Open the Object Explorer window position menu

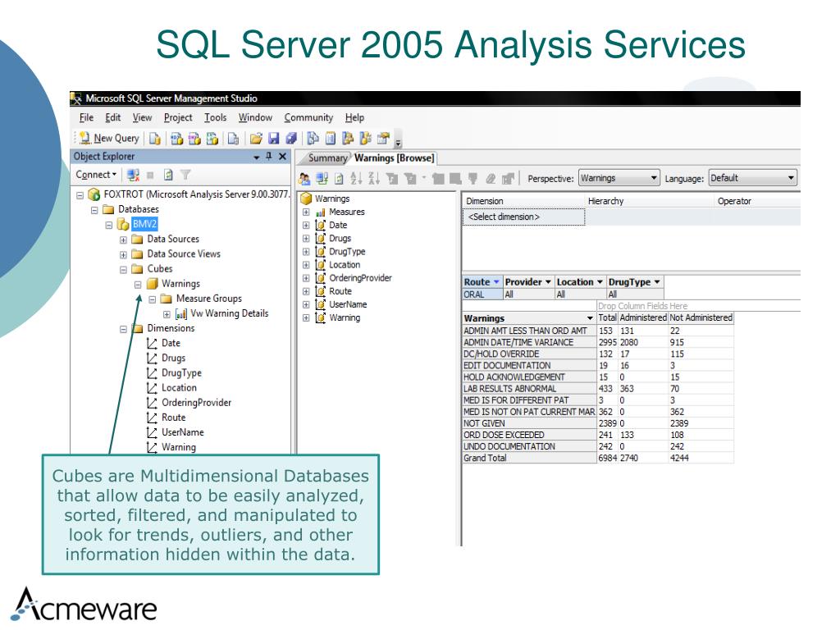(257, 157)
